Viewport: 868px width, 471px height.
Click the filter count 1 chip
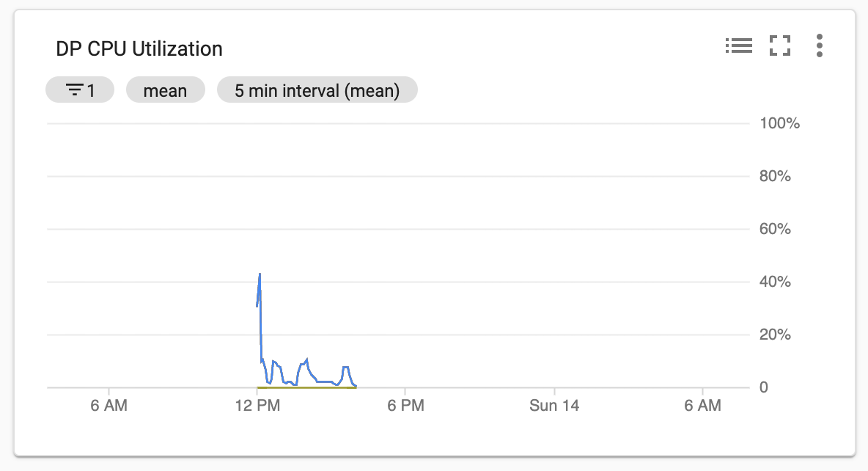[x=80, y=90]
